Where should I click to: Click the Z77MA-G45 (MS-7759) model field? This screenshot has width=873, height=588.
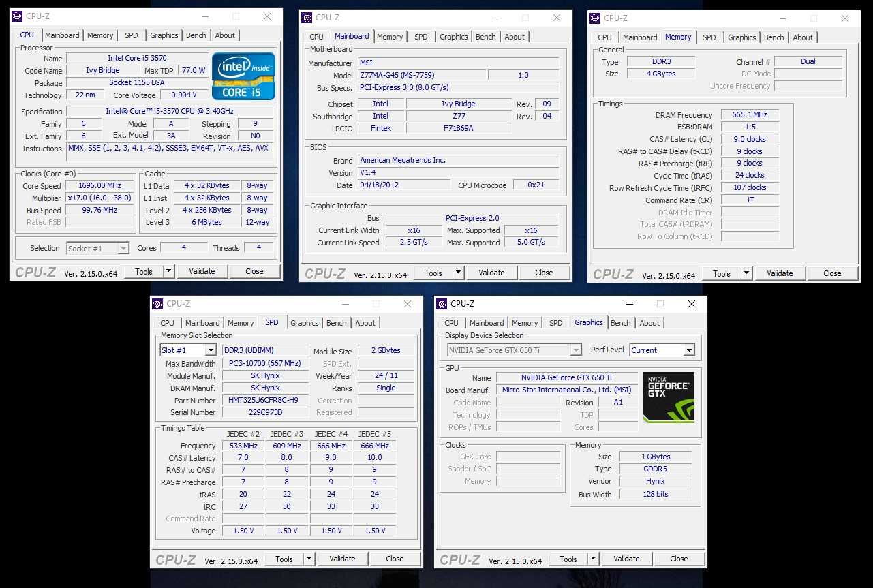tap(421, 75)
